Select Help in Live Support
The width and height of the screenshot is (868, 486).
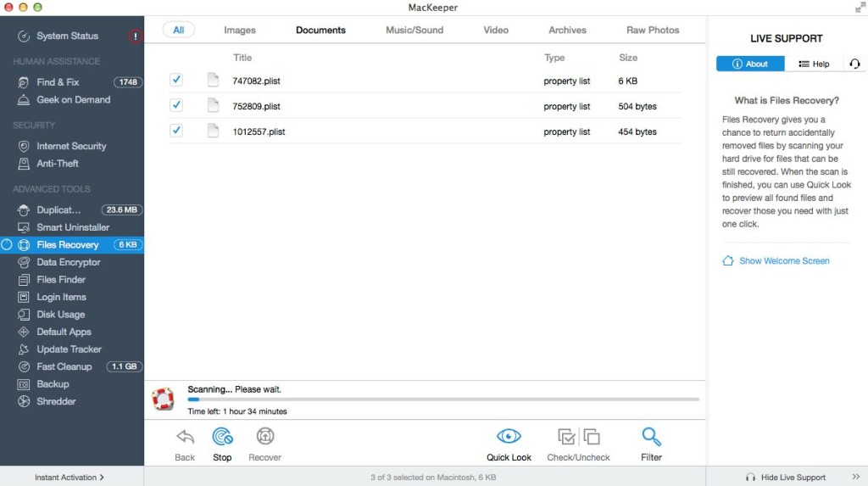pyautogui.click(x=814, y=64)
